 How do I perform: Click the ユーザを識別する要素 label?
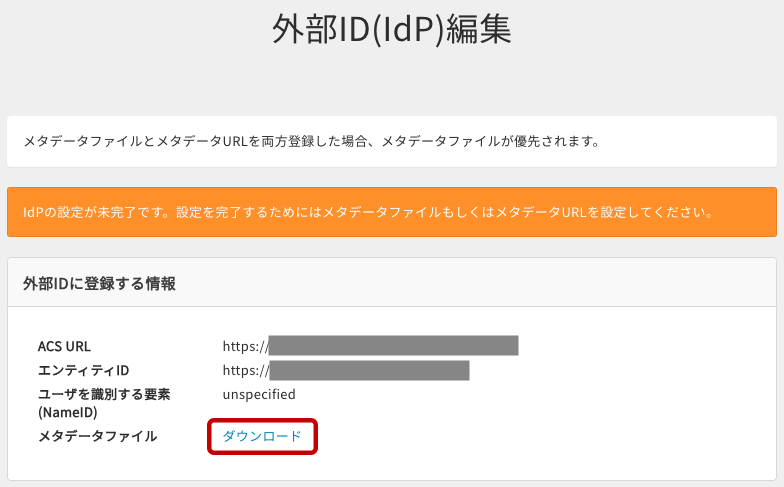click(103, 395)
